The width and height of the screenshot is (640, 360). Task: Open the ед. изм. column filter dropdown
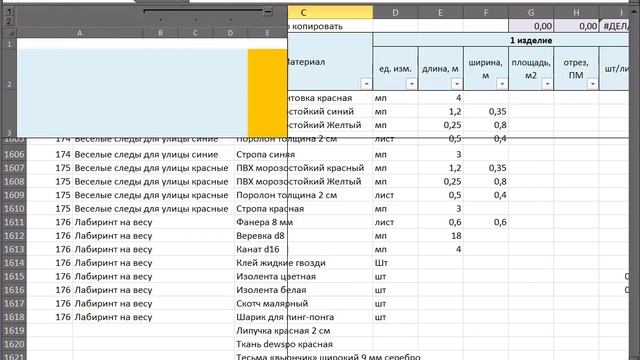411,84
